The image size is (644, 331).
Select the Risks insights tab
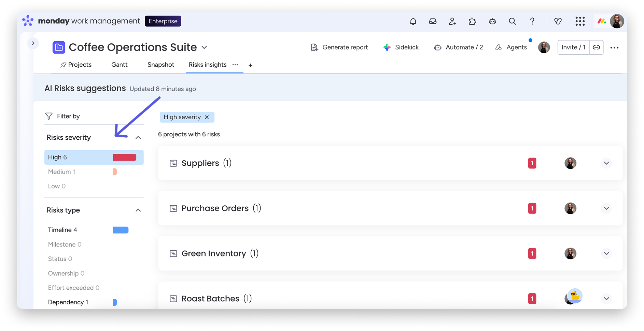(208, 65)
